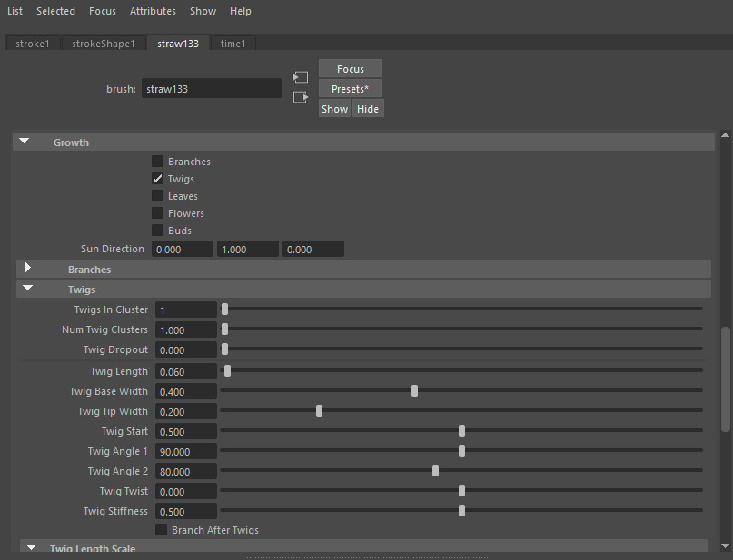Click the Twig Stiffness slider handle

click(x=461, y=510)
